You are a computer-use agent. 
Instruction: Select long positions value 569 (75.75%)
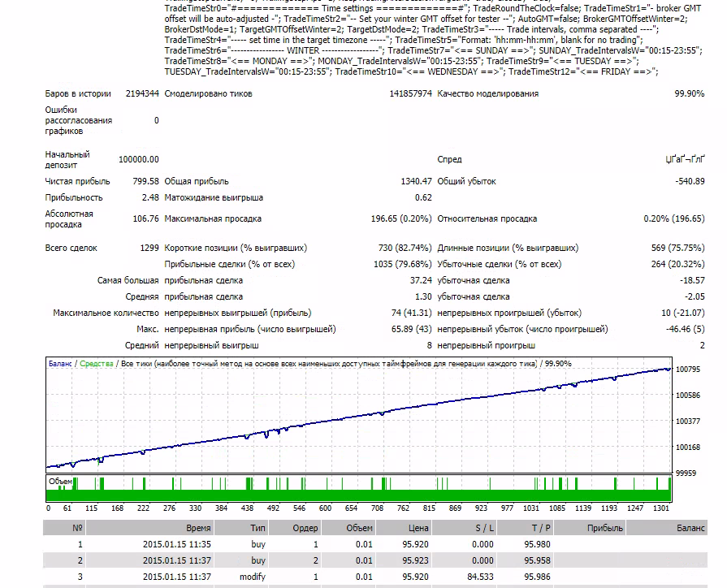677,248
